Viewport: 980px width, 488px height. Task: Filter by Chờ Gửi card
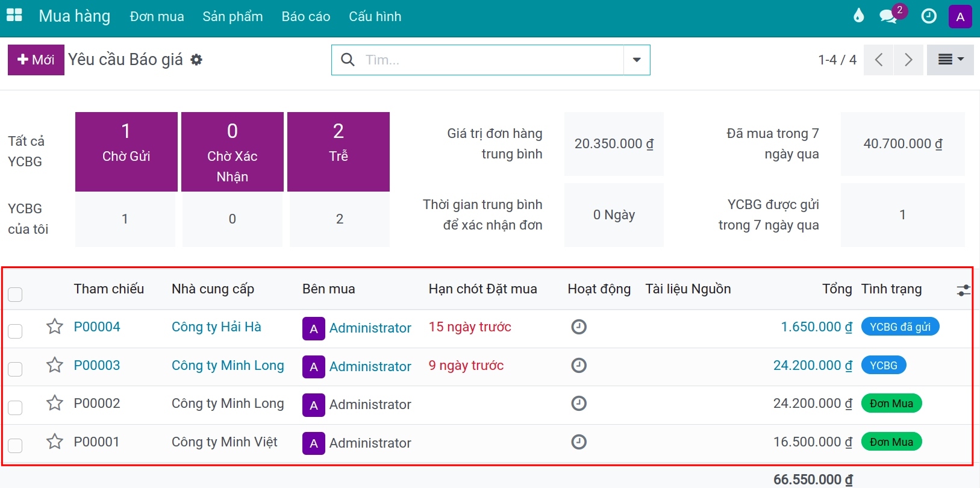point(126,152)
